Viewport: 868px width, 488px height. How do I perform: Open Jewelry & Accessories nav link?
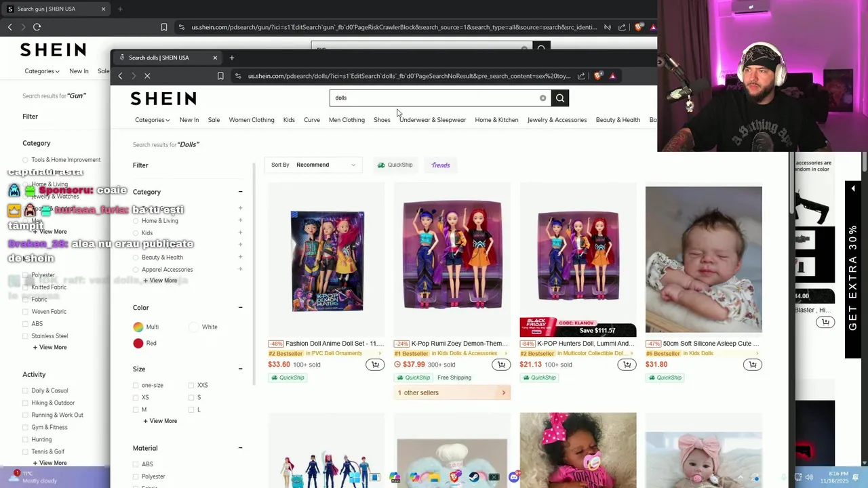(x=557, y=120)
